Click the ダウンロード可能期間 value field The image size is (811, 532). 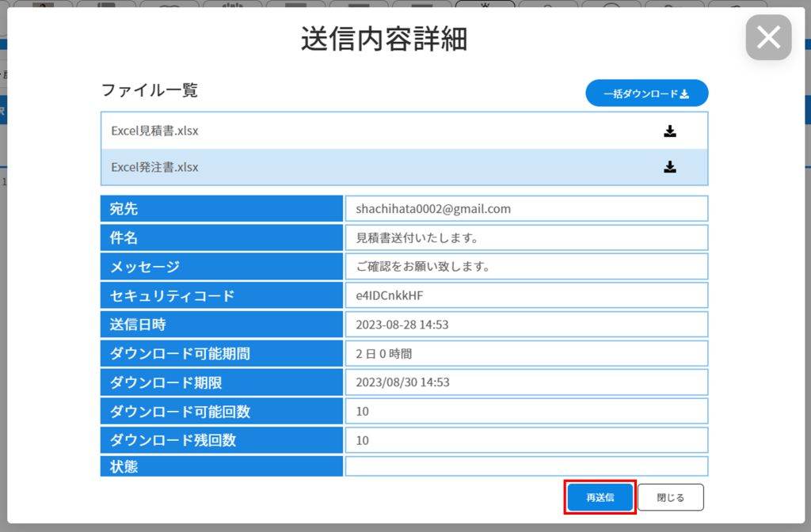[x=526, y=354]
